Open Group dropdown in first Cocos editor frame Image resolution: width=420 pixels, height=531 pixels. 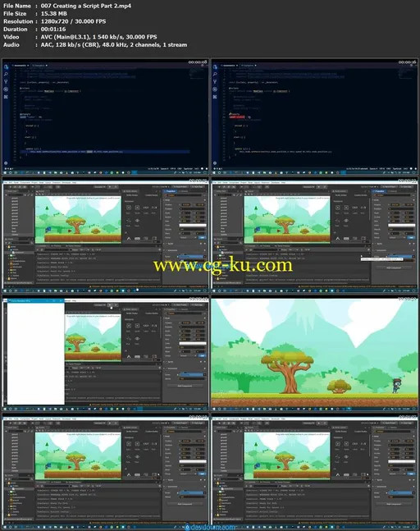(188, 237)
